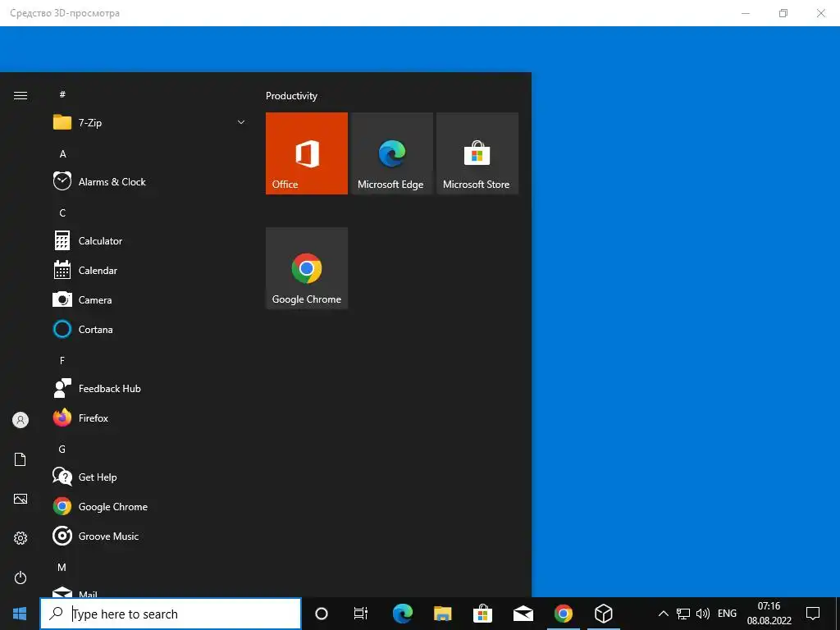Open the Office tile

point(307,153)
